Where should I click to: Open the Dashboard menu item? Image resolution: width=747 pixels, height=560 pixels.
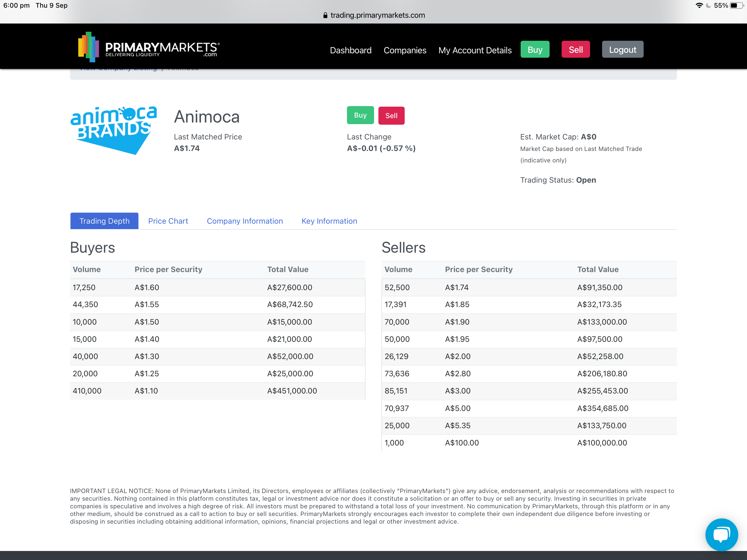click(351, 50)
